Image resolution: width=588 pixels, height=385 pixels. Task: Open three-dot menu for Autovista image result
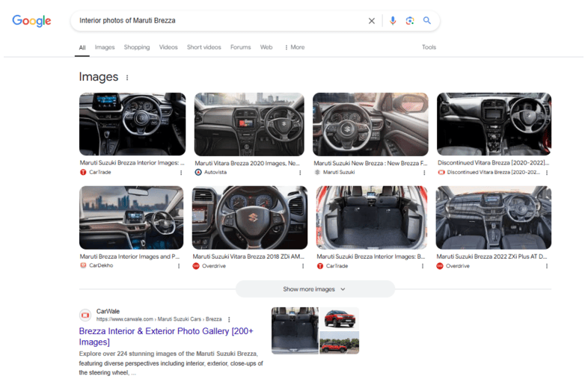[x=299, y=173]
